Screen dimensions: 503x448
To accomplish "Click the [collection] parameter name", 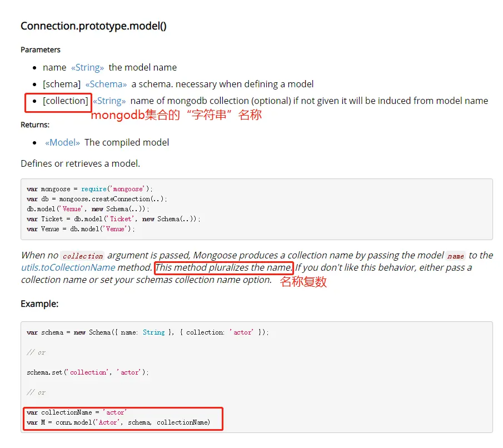I will tap(66, 101).
